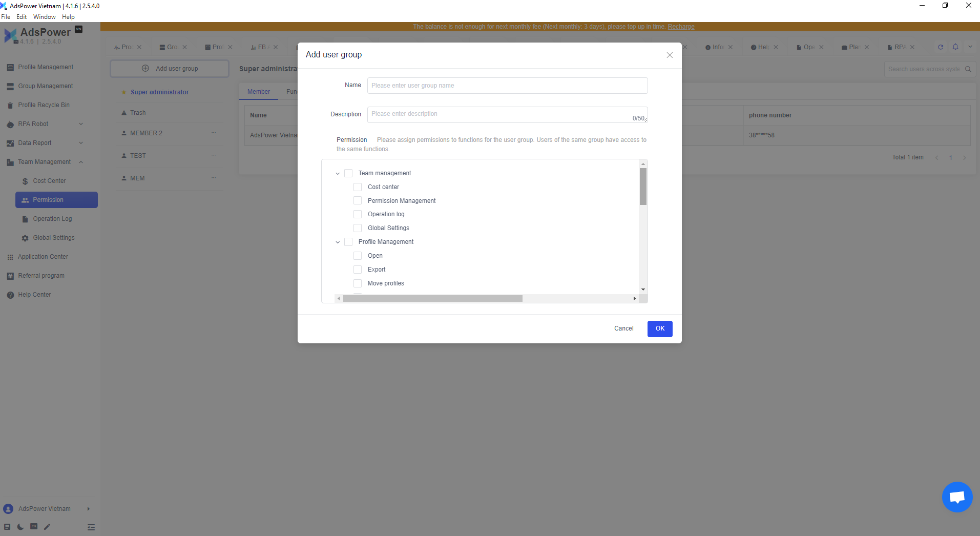The image size is (980, 536).
Task: Click the permission list scroll-down arrow
Action: (643, 290)
